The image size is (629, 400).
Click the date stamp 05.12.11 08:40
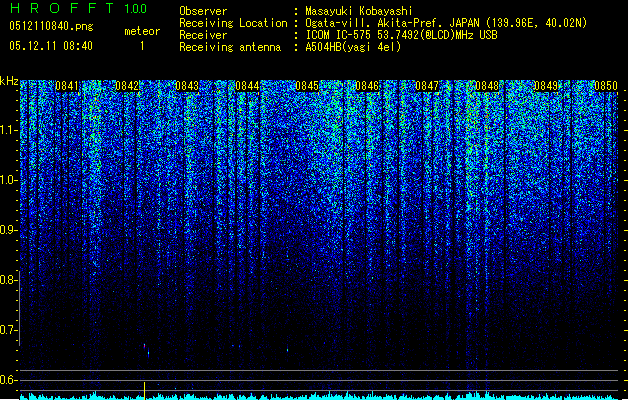coord(51,46)
